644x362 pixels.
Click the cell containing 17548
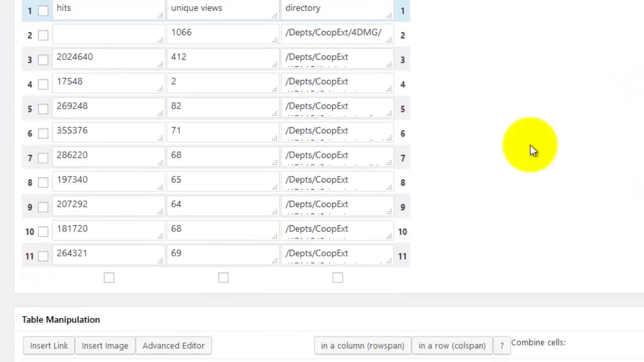pyautogui.click(x=108, y=83)
